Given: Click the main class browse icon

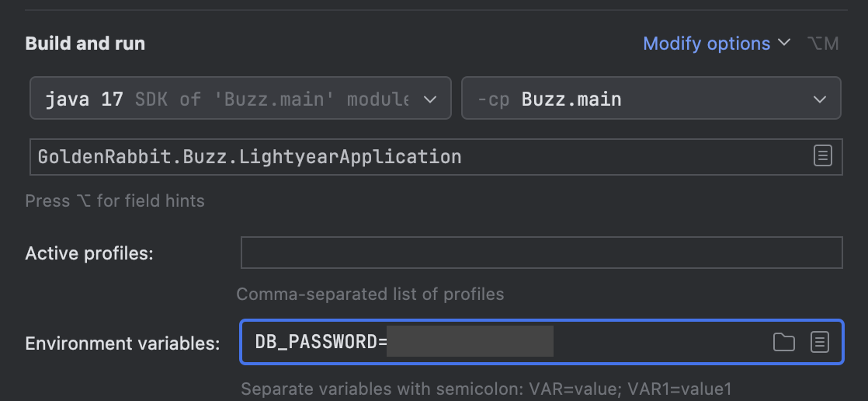Looking at the screenshot, I should tap(822, 155).
